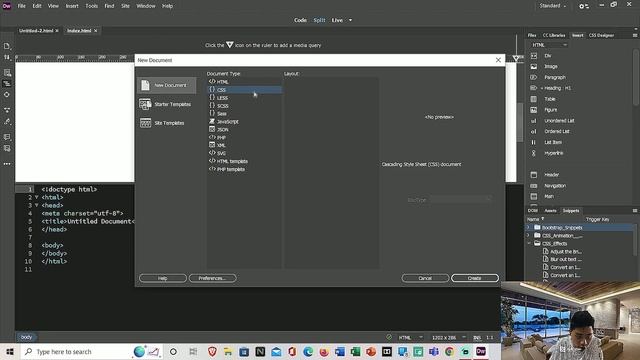The height and width of the screenshot is (360, 640).
Task: Select New Document category in dialog
Action: [167, 85]
